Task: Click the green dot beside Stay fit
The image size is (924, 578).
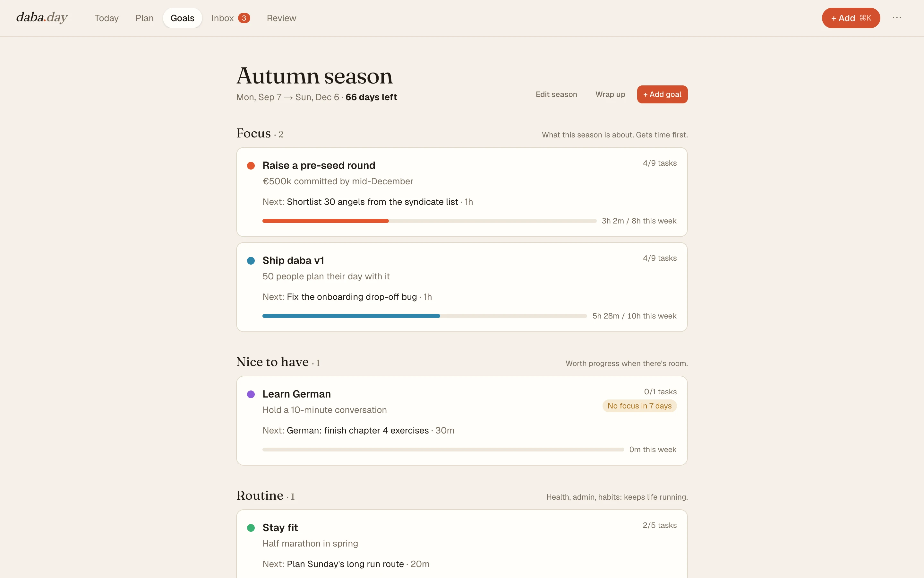Action: 251,528
